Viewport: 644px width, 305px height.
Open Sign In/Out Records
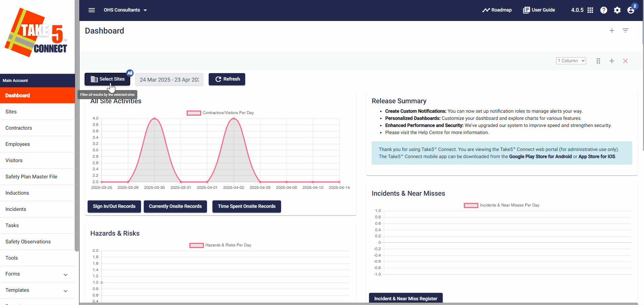(x=114, y=206)
